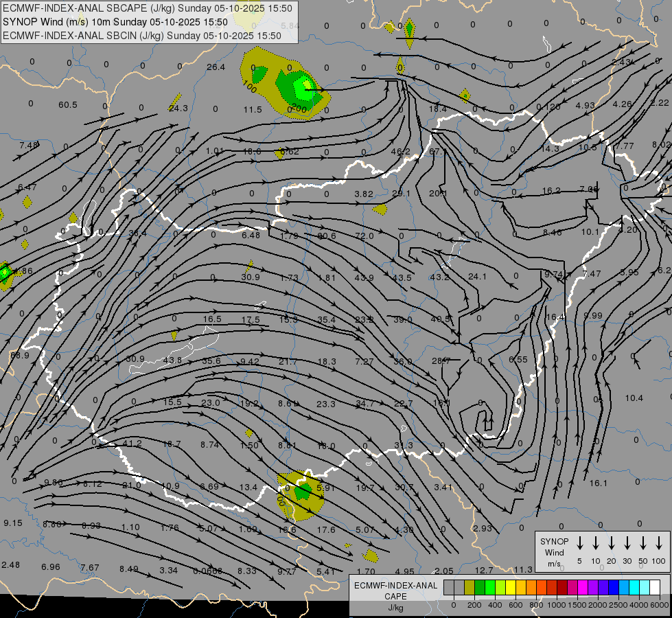Click the '60.5' value near the left edge
Image resolution: width=672 pixels, height=618 pixels.
click(68, 104)
